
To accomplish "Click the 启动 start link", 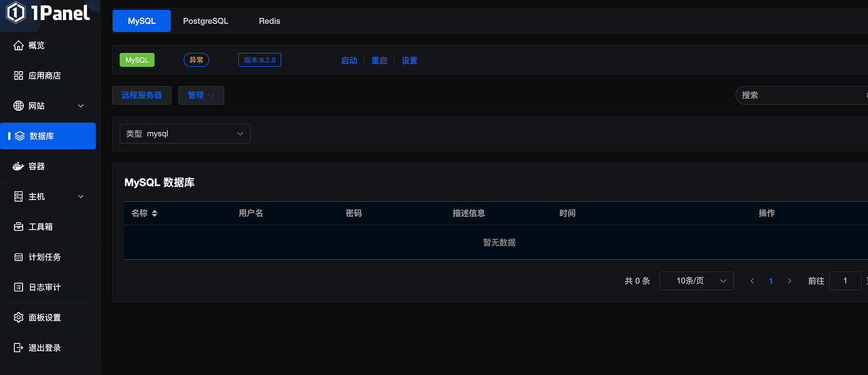I will coord(349,60).
